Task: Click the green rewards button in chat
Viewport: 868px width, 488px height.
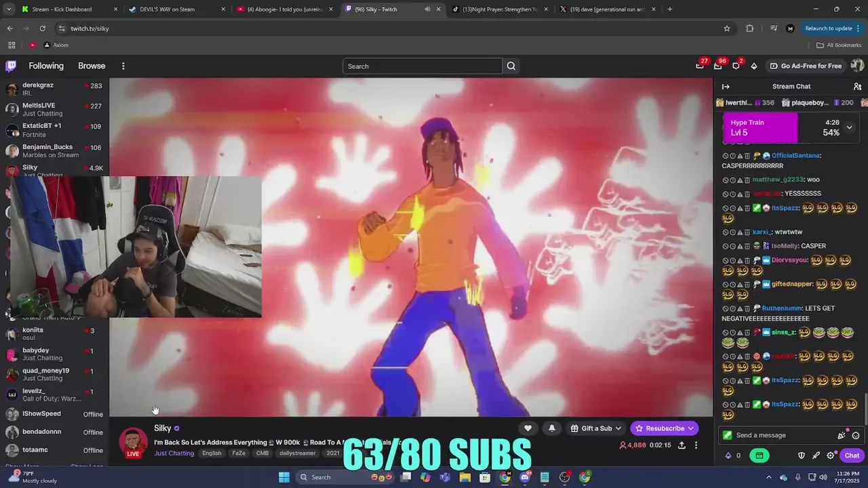Action: point(759,455)
